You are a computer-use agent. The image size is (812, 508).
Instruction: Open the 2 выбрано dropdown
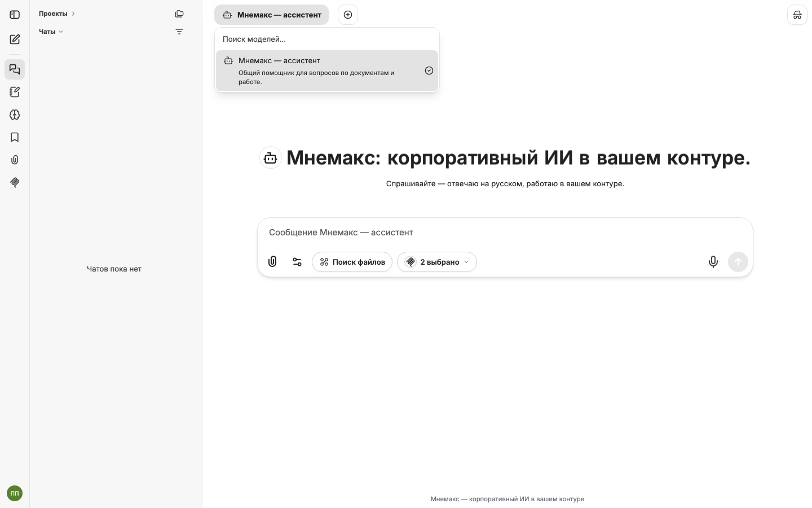pyautogui.click(x=437, y=262)
